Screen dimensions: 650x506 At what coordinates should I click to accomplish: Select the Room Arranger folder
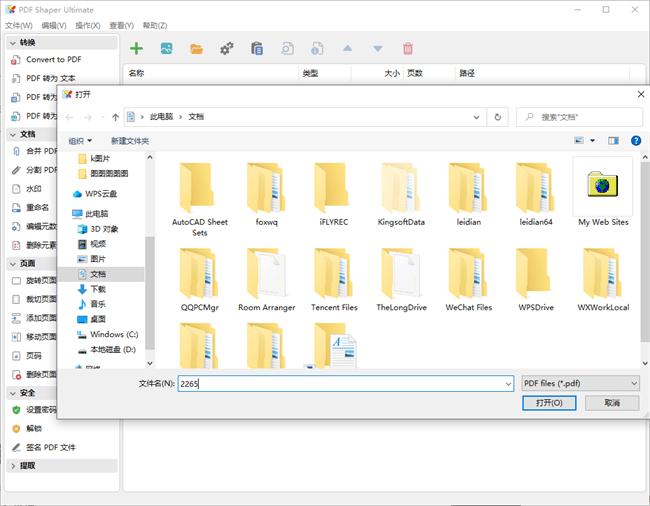267,279
